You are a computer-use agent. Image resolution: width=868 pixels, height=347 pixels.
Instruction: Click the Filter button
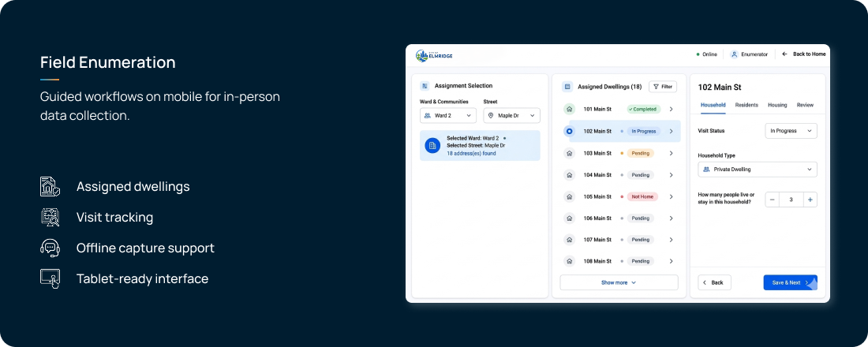click(663, 87)
